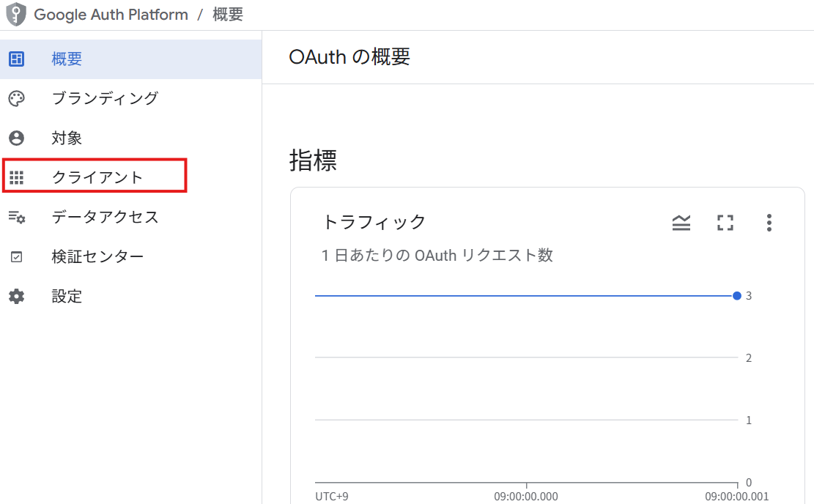Click the 検証センター checkbox icon

coord(17,257)
